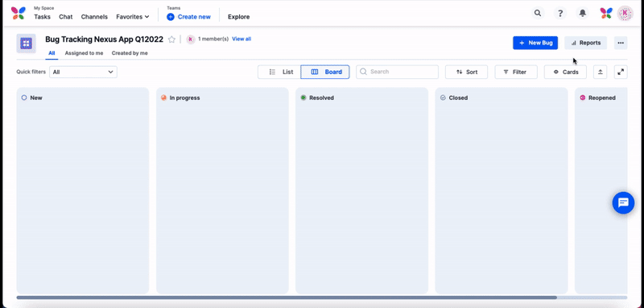
Task: Click the butterfly app logo
Action: coord(18,13)
